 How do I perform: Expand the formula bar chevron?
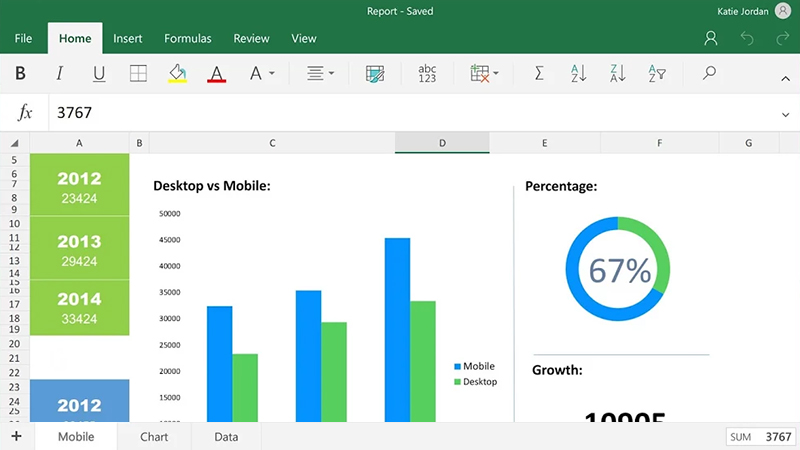(x=786, y=115)
